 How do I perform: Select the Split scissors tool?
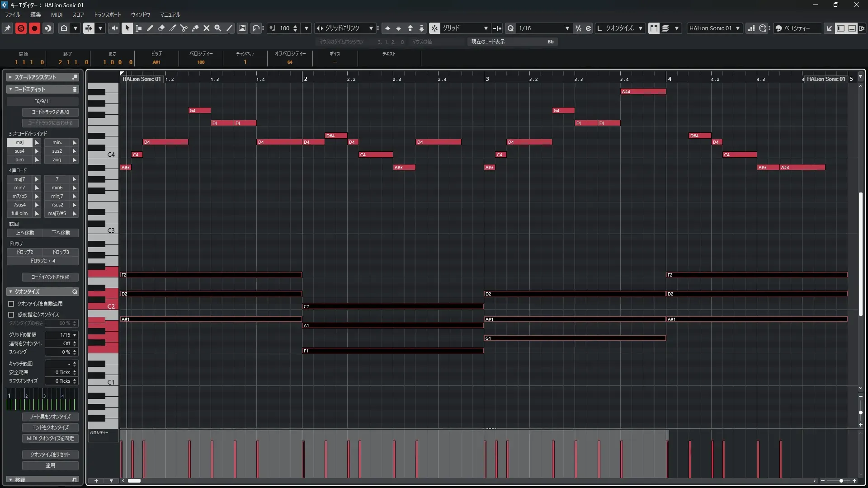click(184, 28)
